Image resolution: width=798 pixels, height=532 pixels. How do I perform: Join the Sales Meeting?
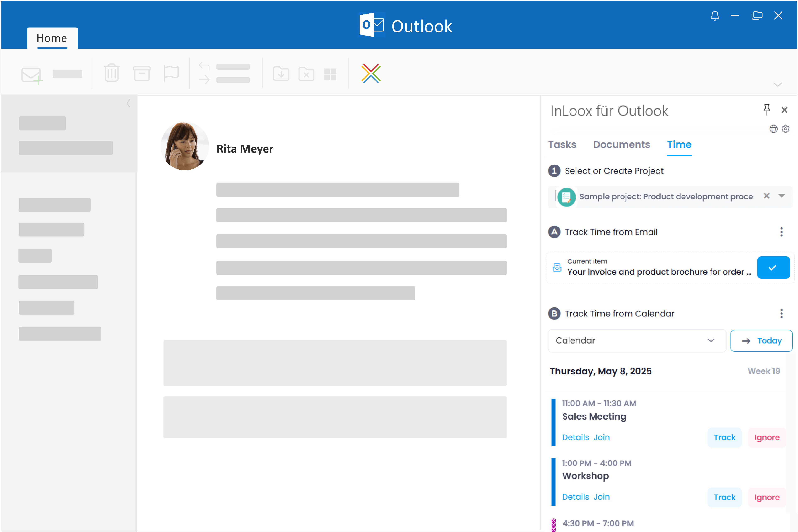pos(602,437)
